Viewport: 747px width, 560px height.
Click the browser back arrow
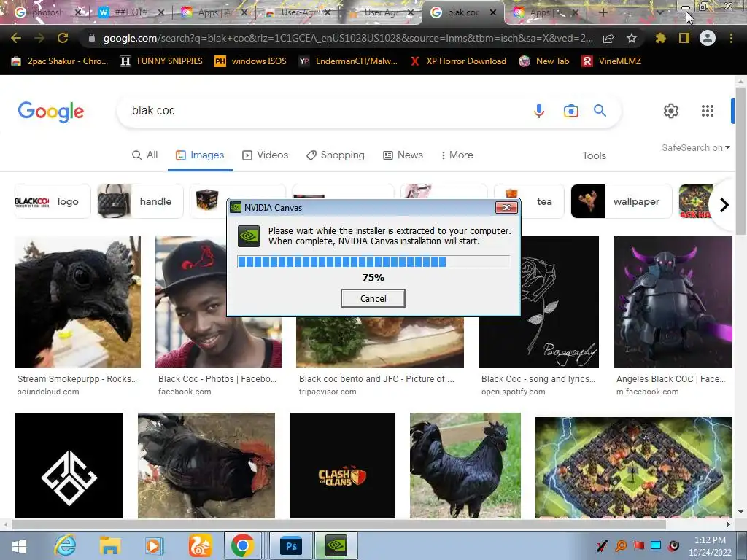[x=16, y=38]
